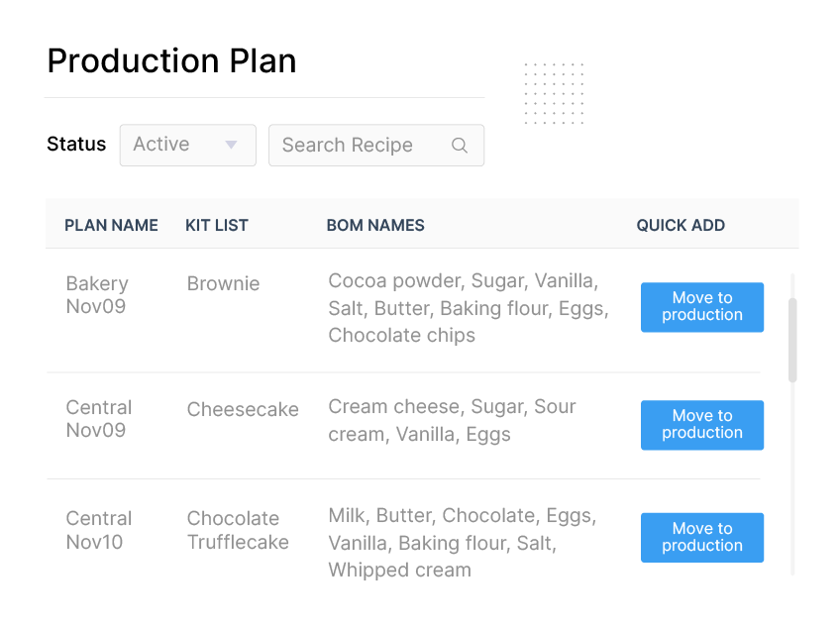Viewport: 840px width, 627px height.
Task: Click the QUICK ADD column header
Action: tap(681, 225)
